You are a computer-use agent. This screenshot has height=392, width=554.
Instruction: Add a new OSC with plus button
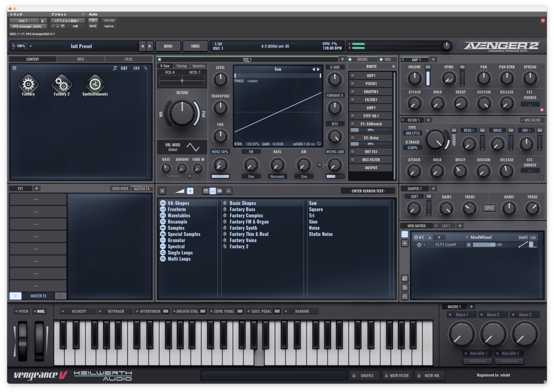[342, 59]
